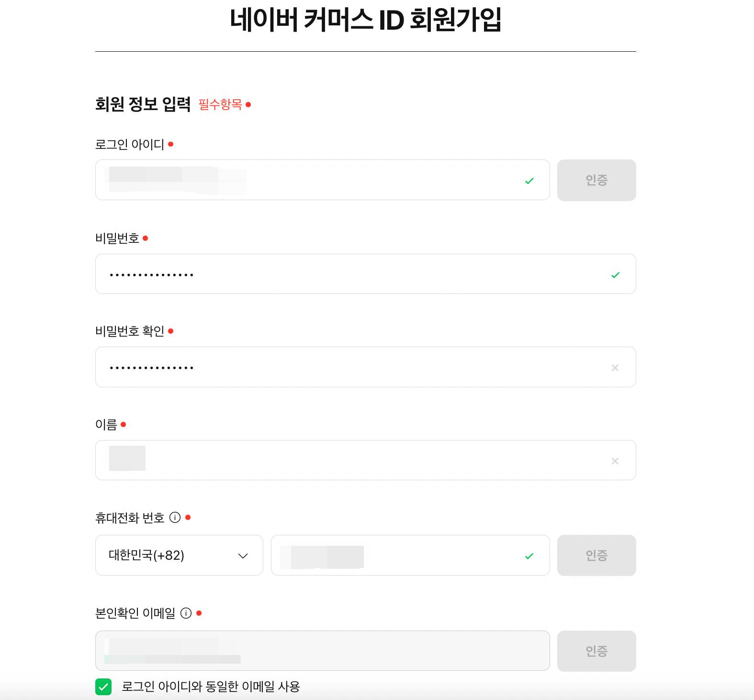The height and width of the screenshot is (700, 754).
Task: Click the green checkmark in the phone number field
Action: click(x=529, y=556)
